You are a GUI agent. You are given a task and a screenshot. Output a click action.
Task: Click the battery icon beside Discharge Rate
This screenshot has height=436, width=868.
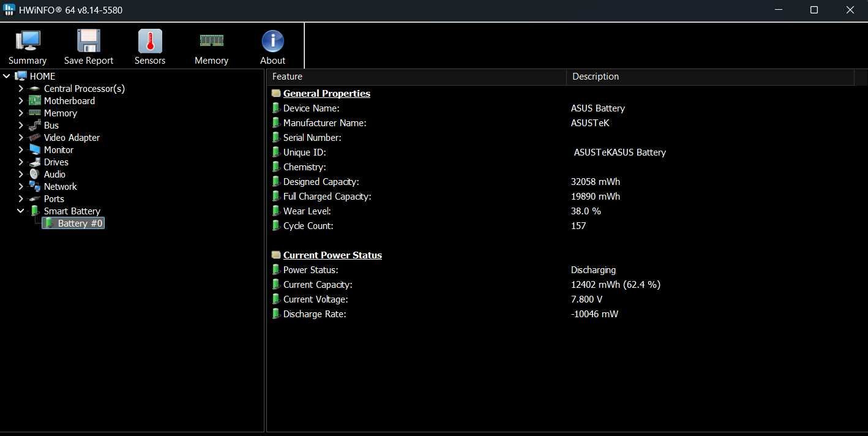(276, 314)
